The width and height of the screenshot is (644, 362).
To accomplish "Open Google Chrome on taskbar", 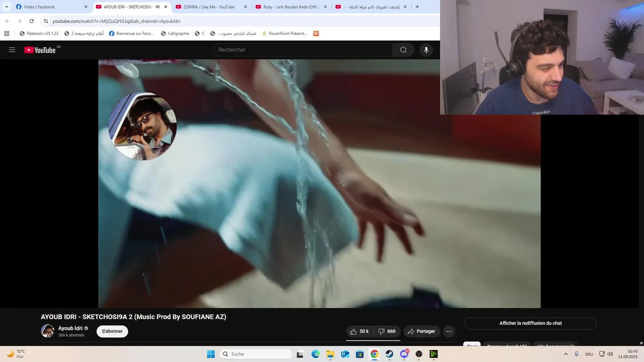I will (374, 354).
